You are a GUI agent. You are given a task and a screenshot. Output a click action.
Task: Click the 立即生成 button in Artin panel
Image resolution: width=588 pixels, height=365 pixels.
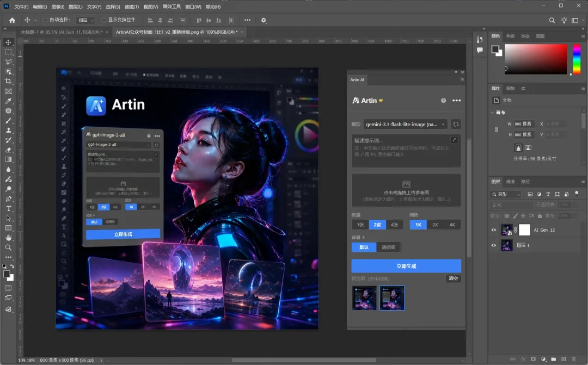coord(406,266)
